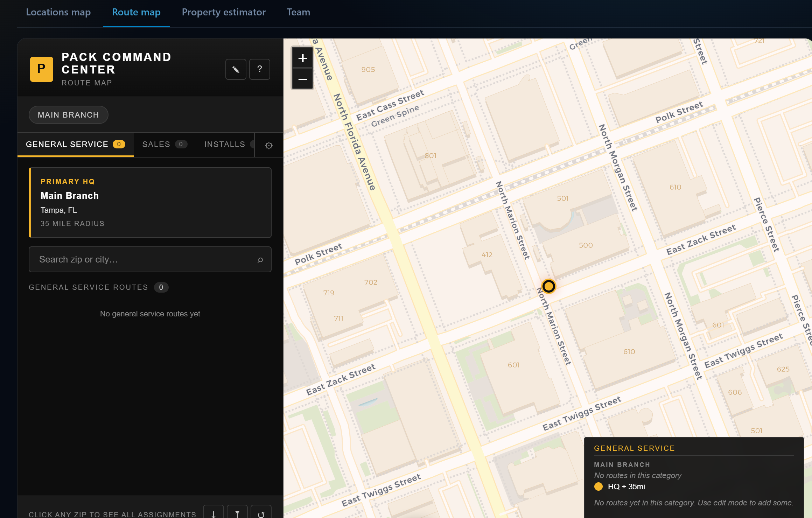The image size is (812, 518).
Task: Click 'No general service routes yet' text
Action: click(x=150, y=314)
